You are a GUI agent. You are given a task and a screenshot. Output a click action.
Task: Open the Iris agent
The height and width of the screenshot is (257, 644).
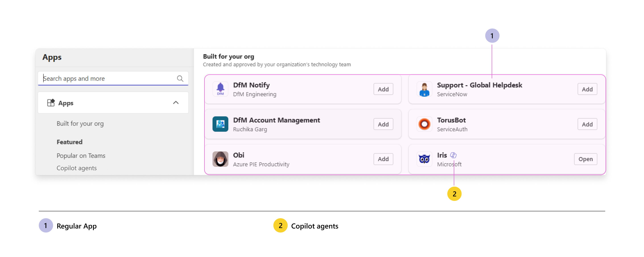pos(585,159)
